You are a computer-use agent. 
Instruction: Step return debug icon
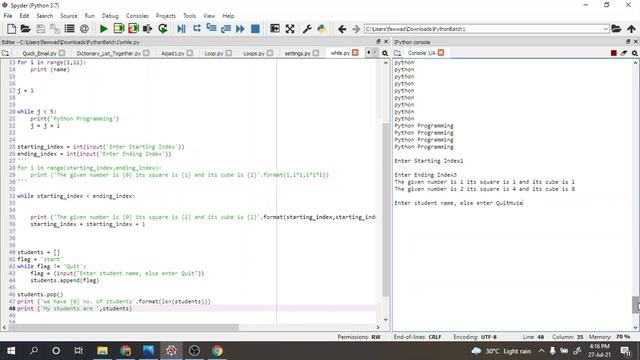click(226, 29)
